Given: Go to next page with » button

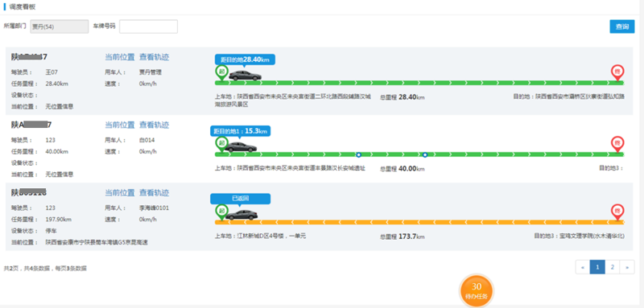Looking at the screenshot, I should [x=627, y=267].
